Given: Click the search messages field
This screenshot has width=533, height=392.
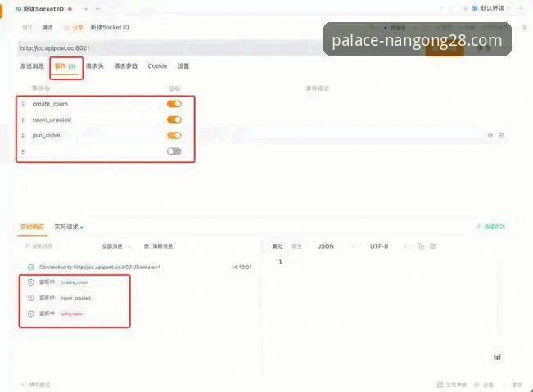Looking at the screenshot, I should tap(41, 246).
